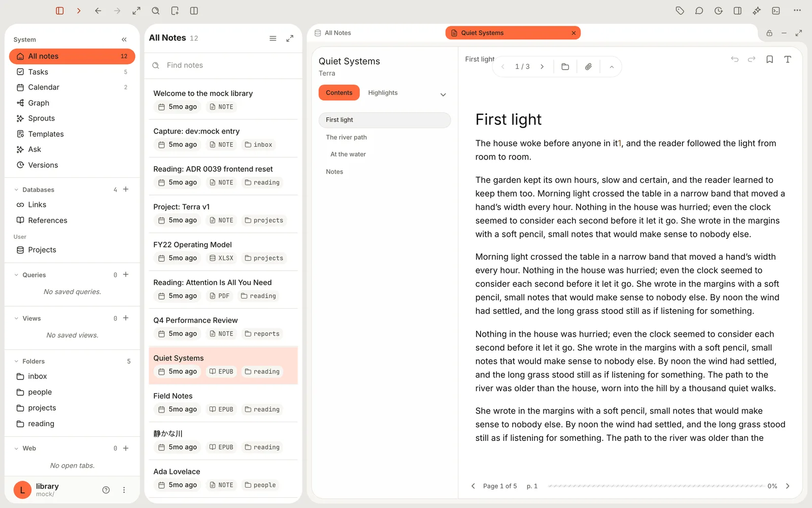The height and width of the screenshot is (508, 812).
Task: Add a new saved query
Action: [126, 274]
